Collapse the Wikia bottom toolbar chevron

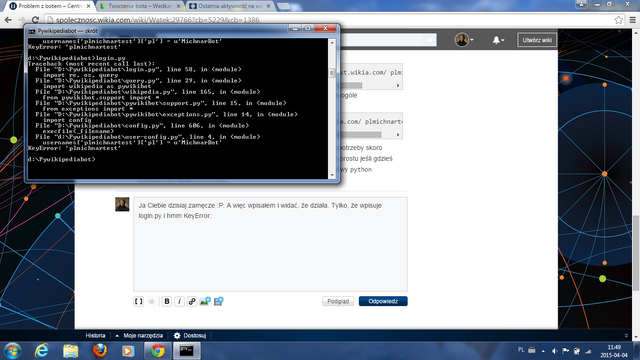point(627,336)
